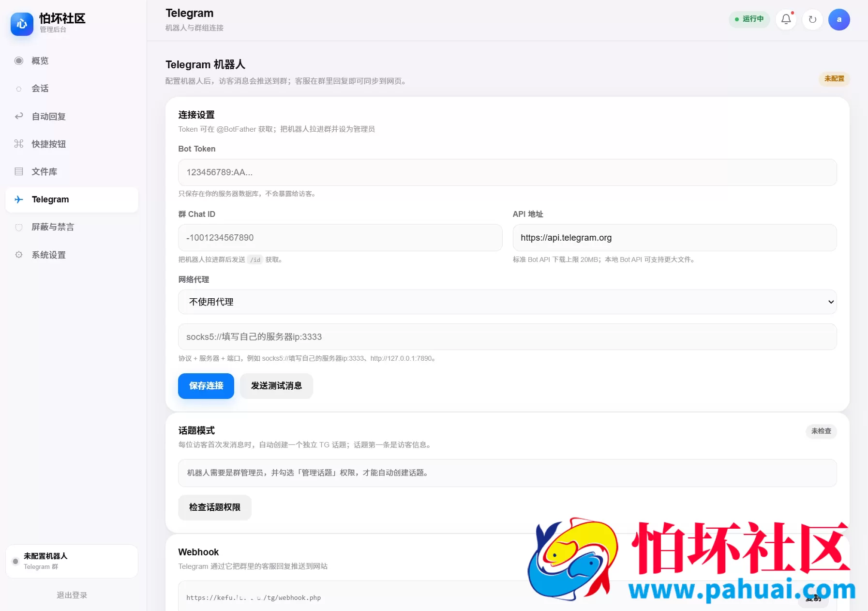Image resolution: width=868 pixels, height=611 pixels.
Task: Open 系统设置 page
Action: coord(72,255)
